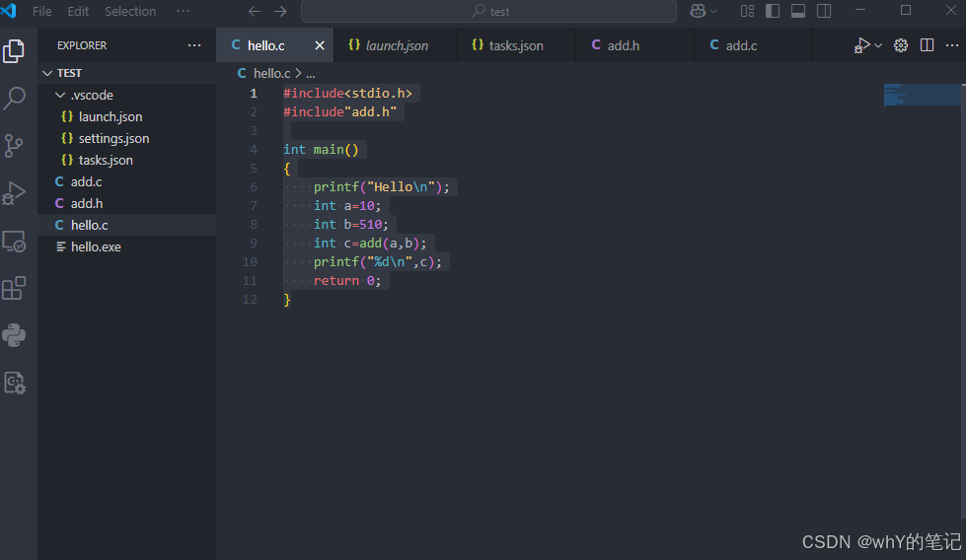Click the EXPLORER panel title
This screenshot has height=560, width=966.
click(x=82, y=45)
